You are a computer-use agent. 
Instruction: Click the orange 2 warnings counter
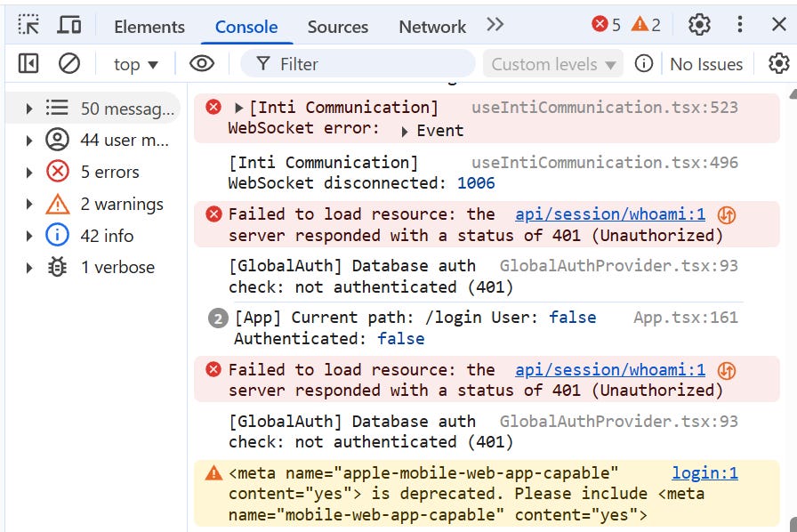(x=646, y=24)
